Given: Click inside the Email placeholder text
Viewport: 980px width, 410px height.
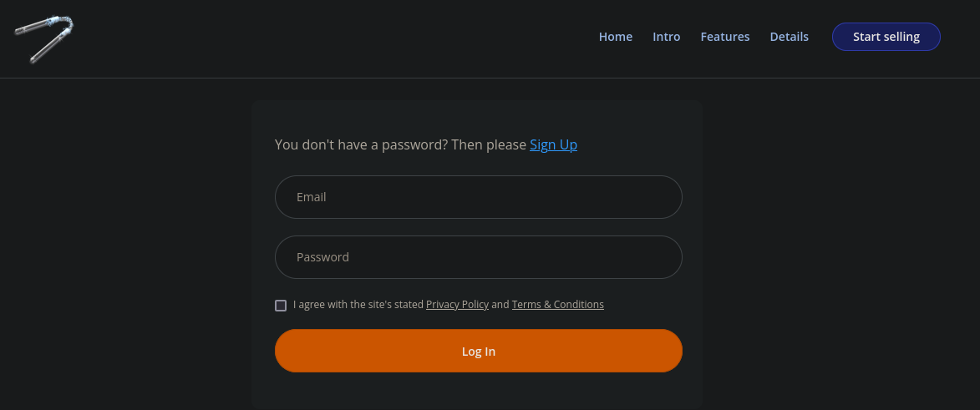Looking at the screenshot, I should click(312, 197).
